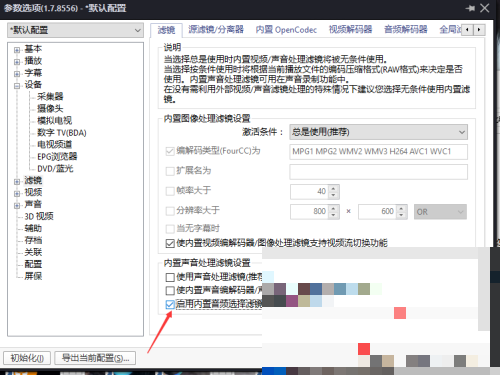The height and width of the screenshot is (375, 500).
Task: Expand the 播放 tree node
Action: tap(17, 62)
